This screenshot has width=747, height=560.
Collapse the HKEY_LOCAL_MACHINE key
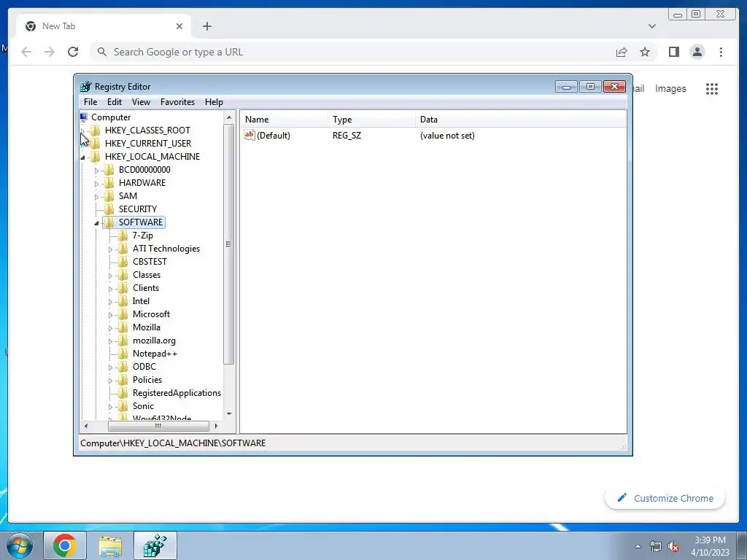click(83, 157)
